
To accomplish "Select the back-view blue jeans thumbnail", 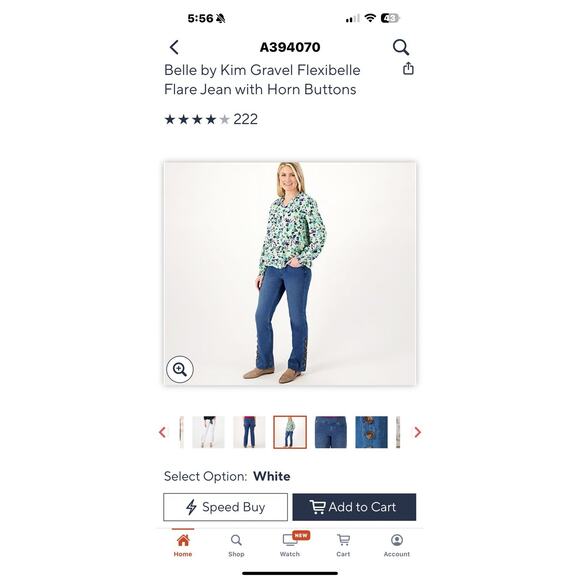I will pos(249,432).
